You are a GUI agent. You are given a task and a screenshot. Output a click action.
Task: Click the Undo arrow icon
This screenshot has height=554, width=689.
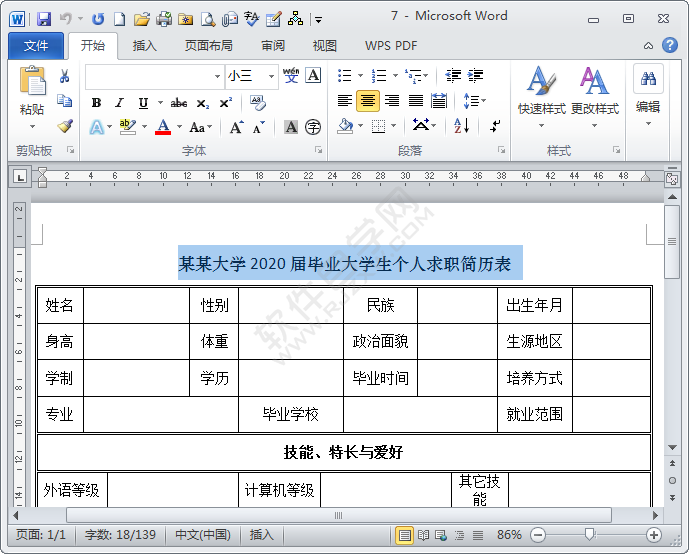(66, 18)
